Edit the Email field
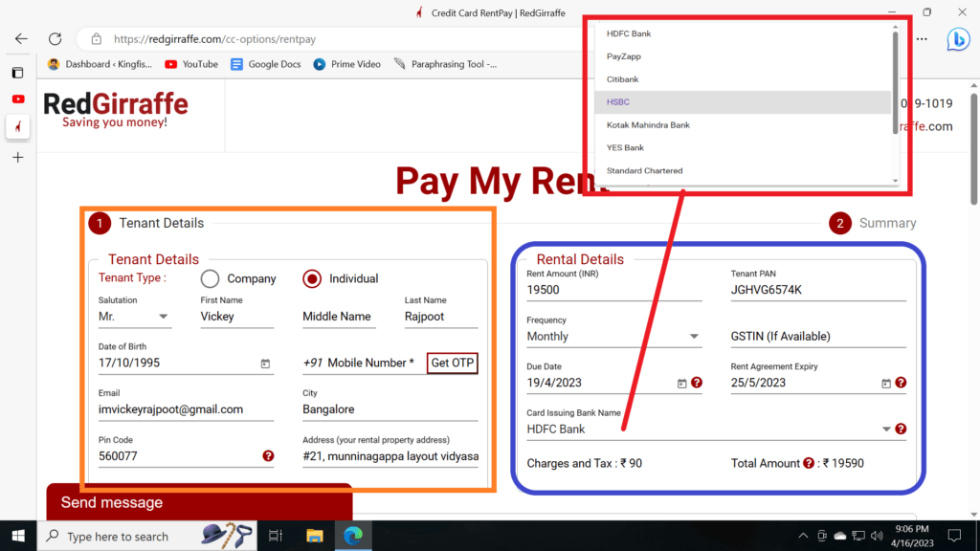The height and width of the screenshot is (551, 980). pos(186,409)
